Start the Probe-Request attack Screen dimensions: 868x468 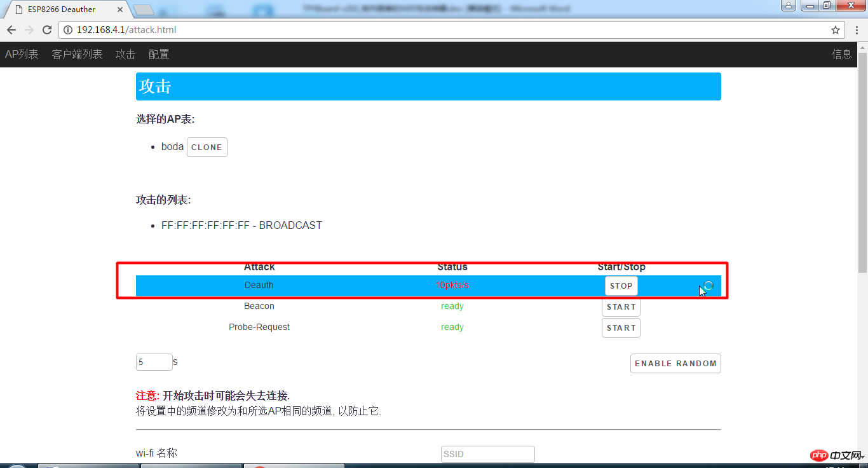point(621,328)
